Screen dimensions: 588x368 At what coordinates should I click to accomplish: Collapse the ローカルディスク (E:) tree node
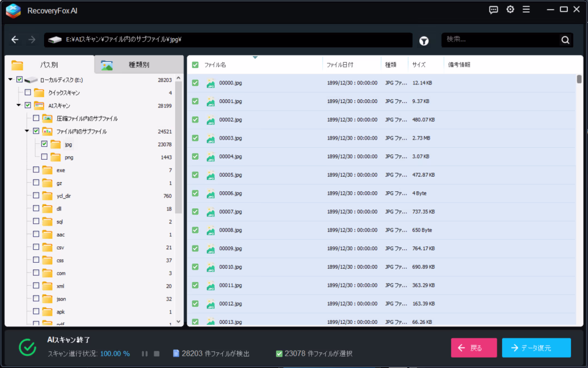coord(10,80)
